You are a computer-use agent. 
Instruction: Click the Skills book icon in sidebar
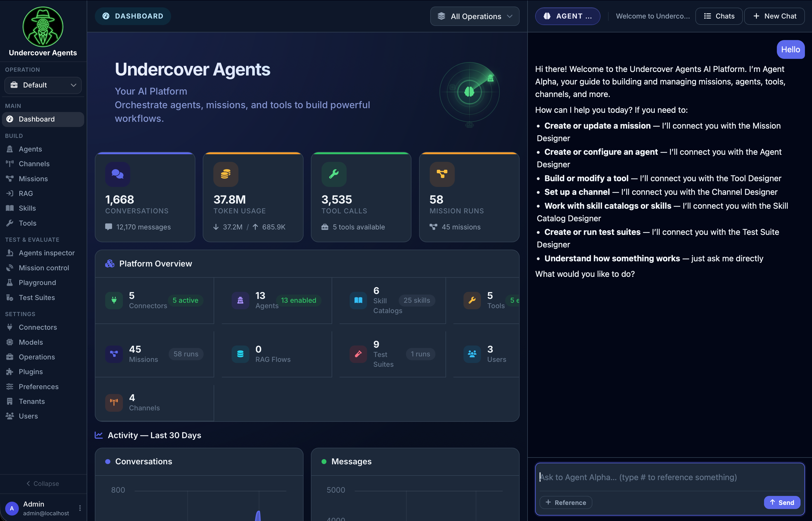(10, 208)
